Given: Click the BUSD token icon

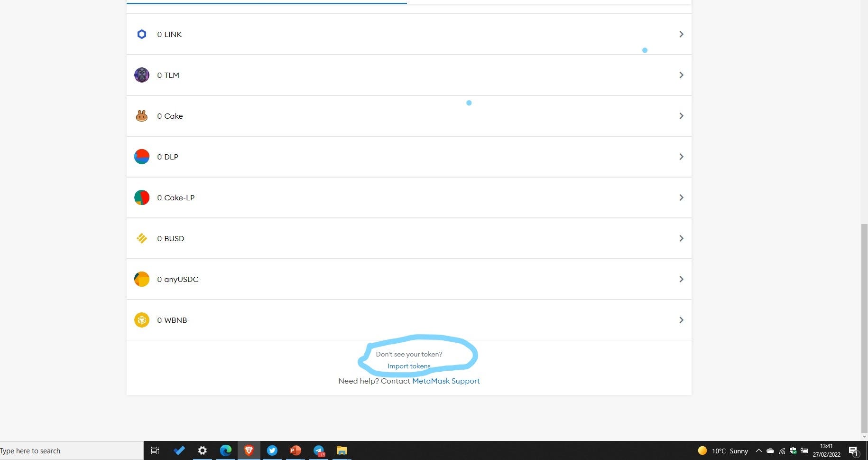Looking at the screenshot, I should (141, 238).
